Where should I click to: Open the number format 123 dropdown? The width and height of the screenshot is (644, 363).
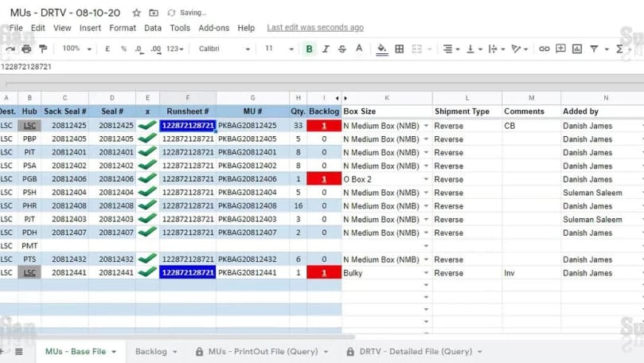pyautogui.click(x=174, y=49)
